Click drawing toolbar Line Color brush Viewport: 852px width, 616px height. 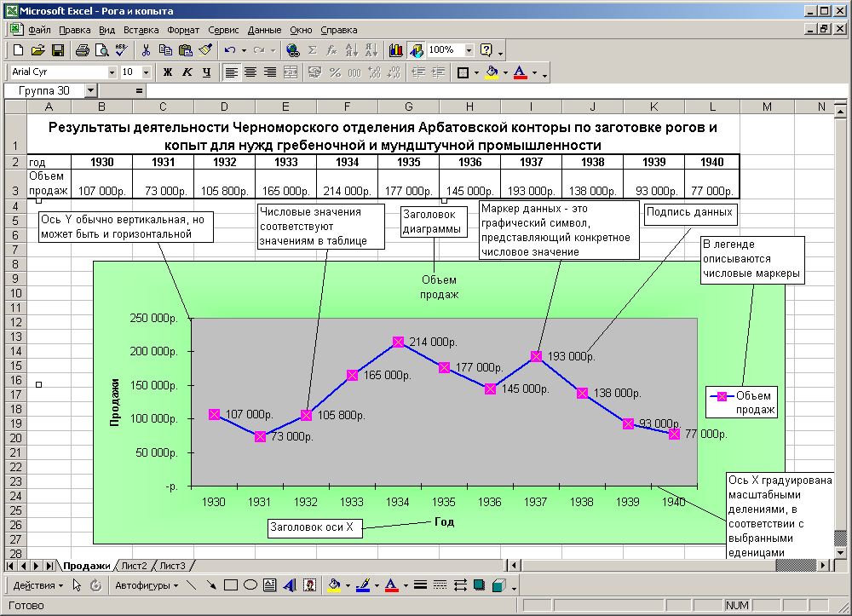(362, 585)
